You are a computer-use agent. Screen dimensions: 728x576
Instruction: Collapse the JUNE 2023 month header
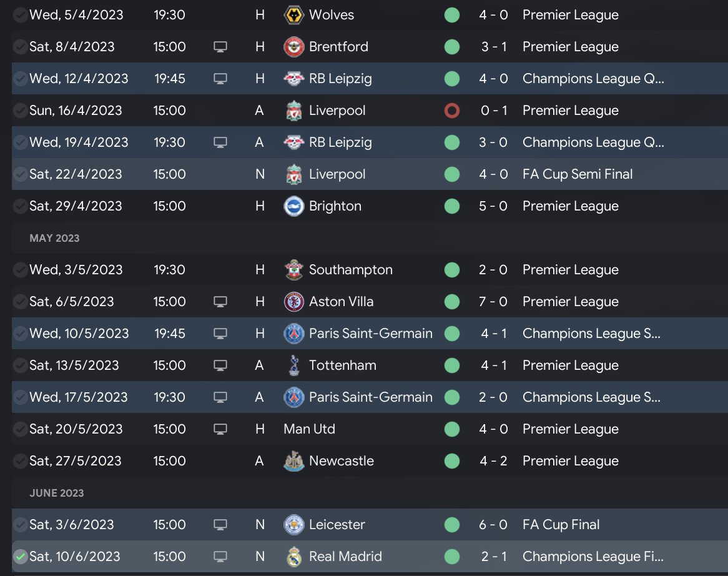click(56, 493)
